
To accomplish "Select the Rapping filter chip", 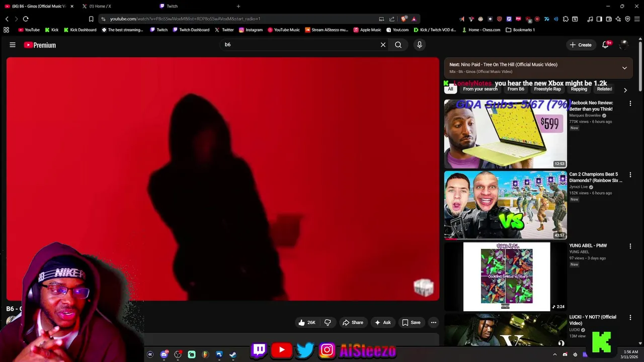I will (579, 89).
